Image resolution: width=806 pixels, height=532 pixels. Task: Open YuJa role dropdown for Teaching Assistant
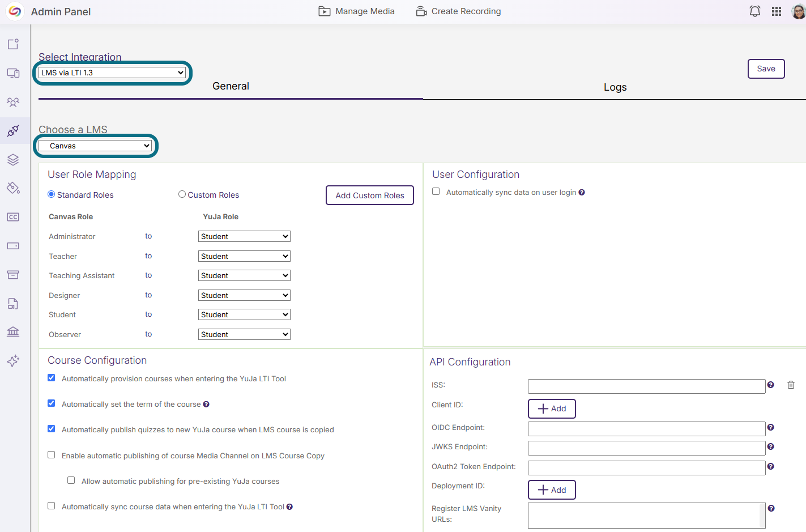tap(244, 275)
